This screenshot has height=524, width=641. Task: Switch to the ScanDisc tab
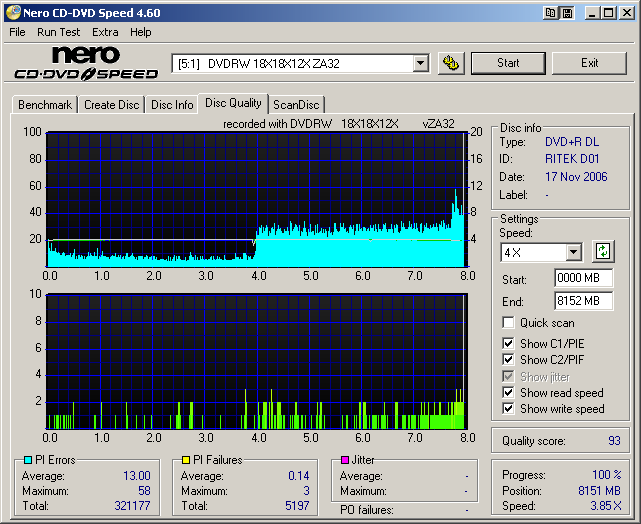(x=297, y=105)
